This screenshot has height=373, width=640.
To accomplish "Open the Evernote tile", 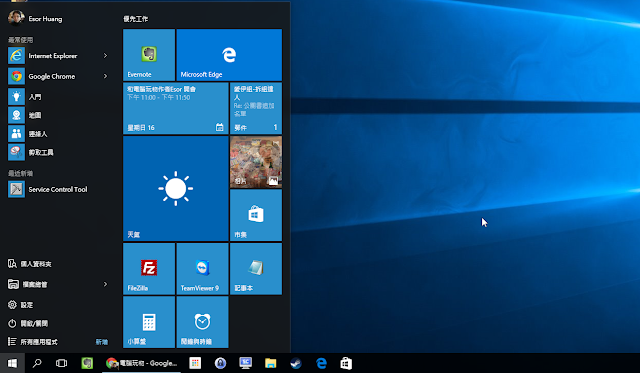I will [149, 55].
